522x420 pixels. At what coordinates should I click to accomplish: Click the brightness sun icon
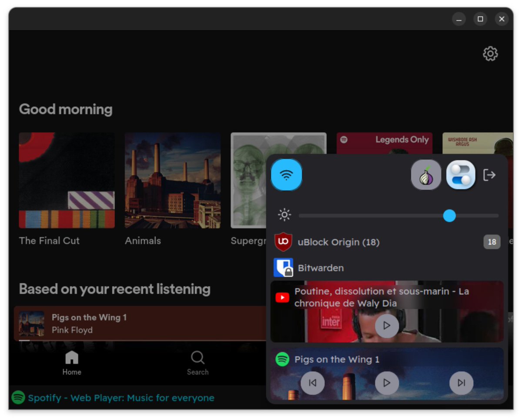tap(284, 215)
